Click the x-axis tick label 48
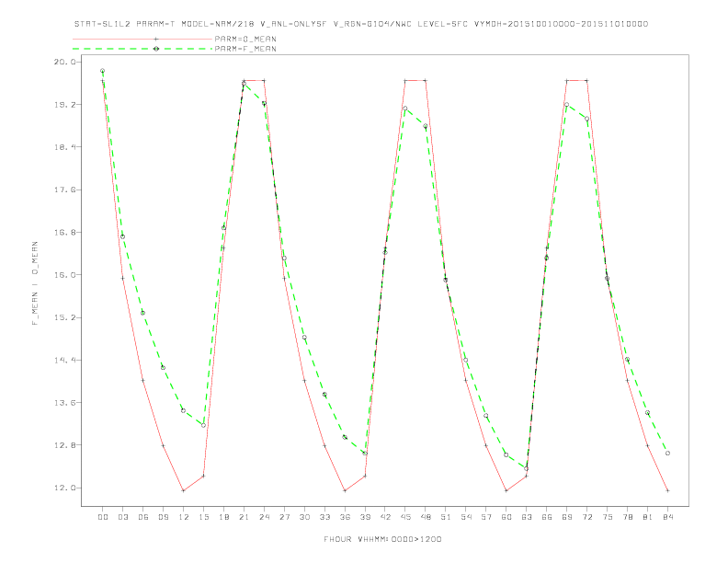Viewport: 728px width, 563px height. (426, 517)
